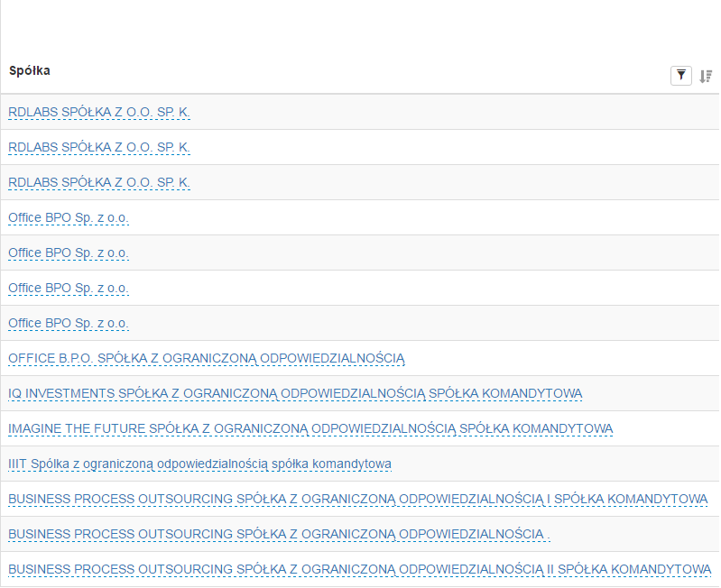Open BUSINESS PROCESS OUTSOURCING link ending with a period
Viewport: 721px width, 588px height.
pyautogui.click(x=279, y=534)
